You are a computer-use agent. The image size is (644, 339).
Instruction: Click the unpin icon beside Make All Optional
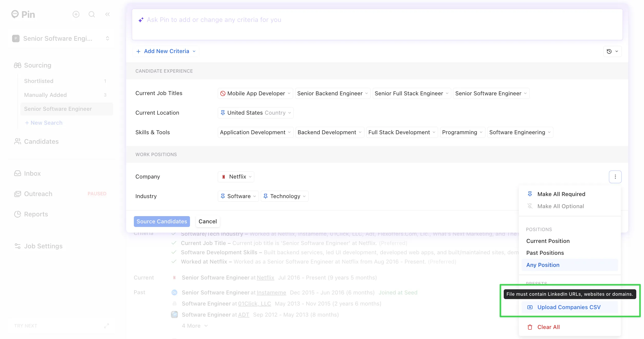(x=530, y=206)
